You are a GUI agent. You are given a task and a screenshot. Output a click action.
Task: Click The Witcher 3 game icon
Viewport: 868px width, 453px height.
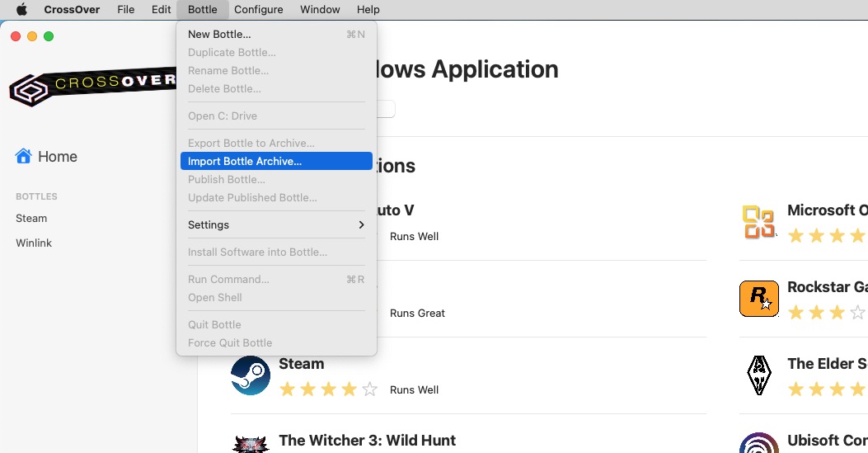[x=251, y=444]
